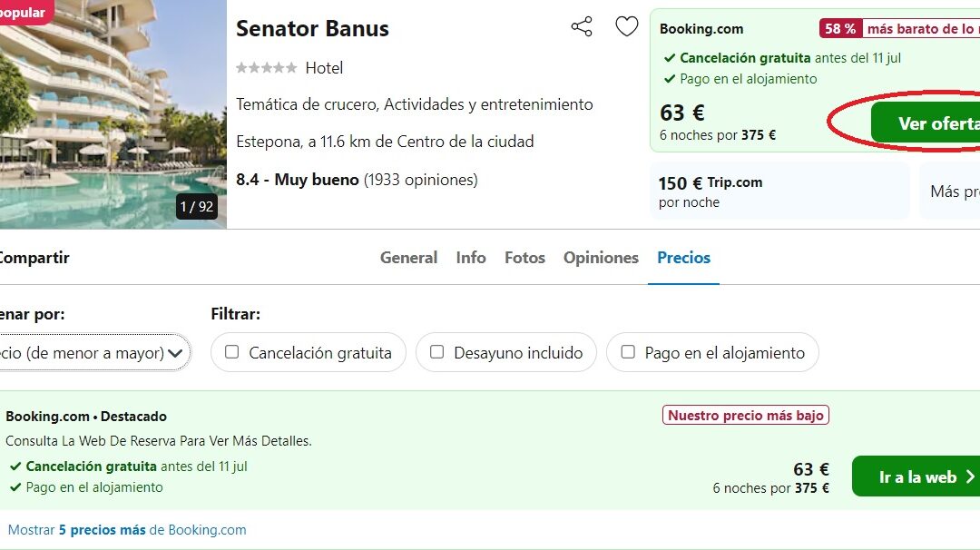Viewport: 980px width, 550px height.
Task: Click the Ir a la web button
Action: click(916, 476)
